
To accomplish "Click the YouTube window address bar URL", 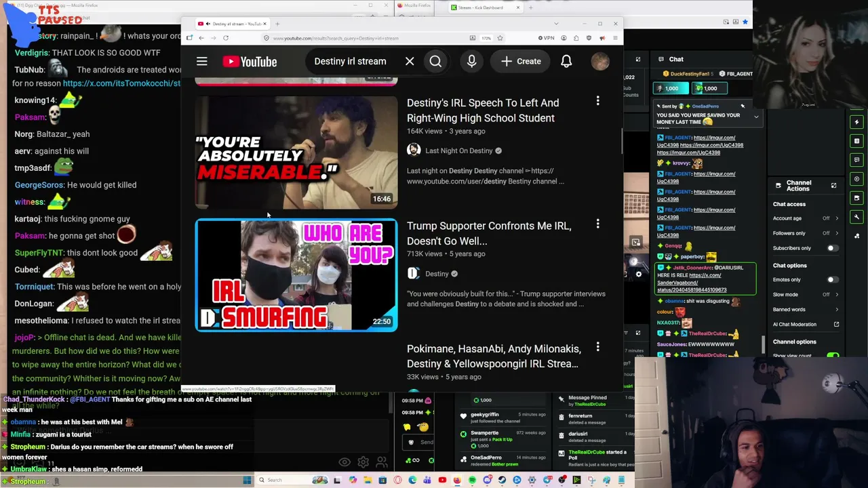I will coord(336,38).
